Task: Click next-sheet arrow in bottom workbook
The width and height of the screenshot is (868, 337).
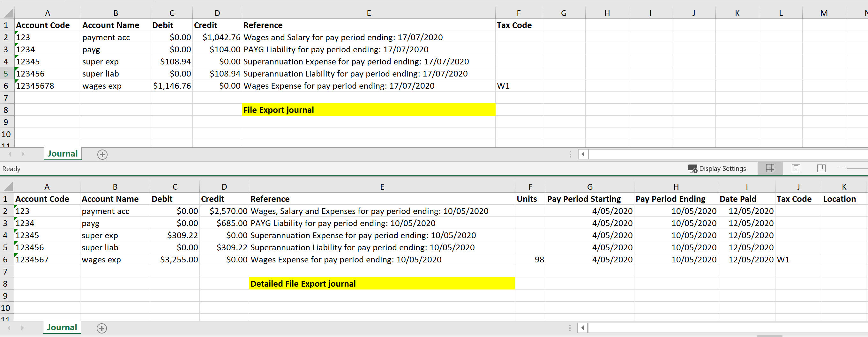Action: pos(23,328)
